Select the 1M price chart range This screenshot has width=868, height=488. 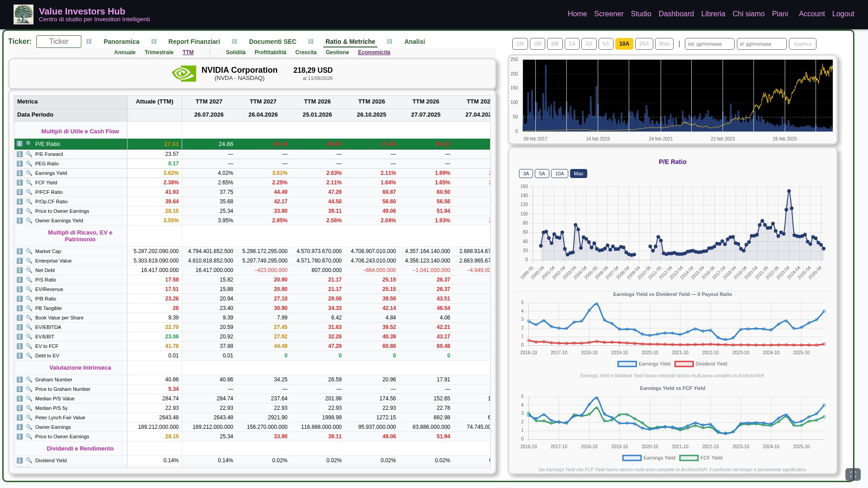click(x=520, y=44)
